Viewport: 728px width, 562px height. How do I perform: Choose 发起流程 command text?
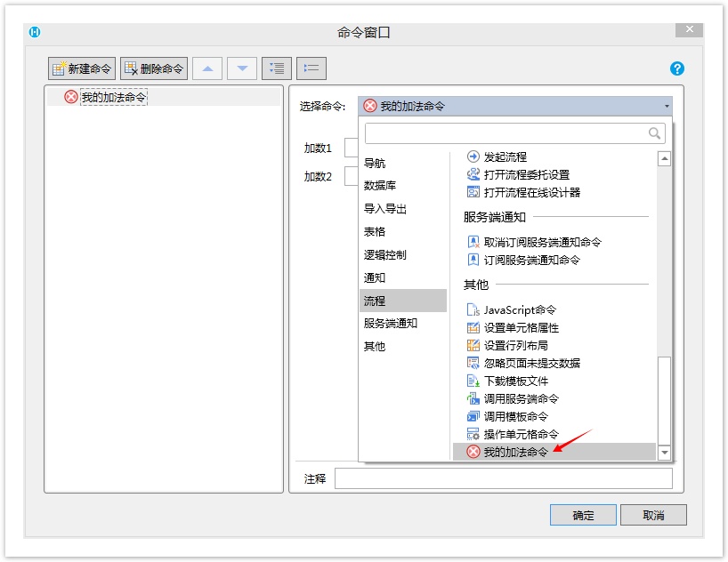pyautogui.click(x=506, y=157)
